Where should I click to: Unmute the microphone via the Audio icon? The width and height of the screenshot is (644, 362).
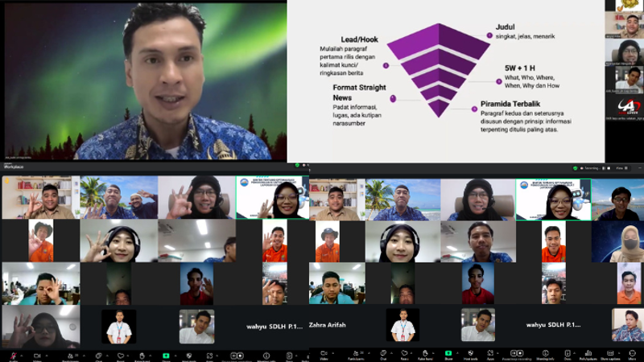tap(14, 354)
